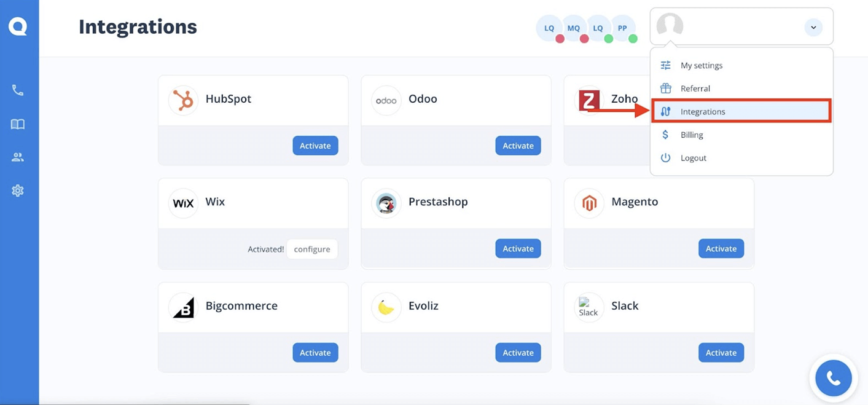Configure the Wix integration
This screenshot has height=405, width=868.
(x=312, y=249)
